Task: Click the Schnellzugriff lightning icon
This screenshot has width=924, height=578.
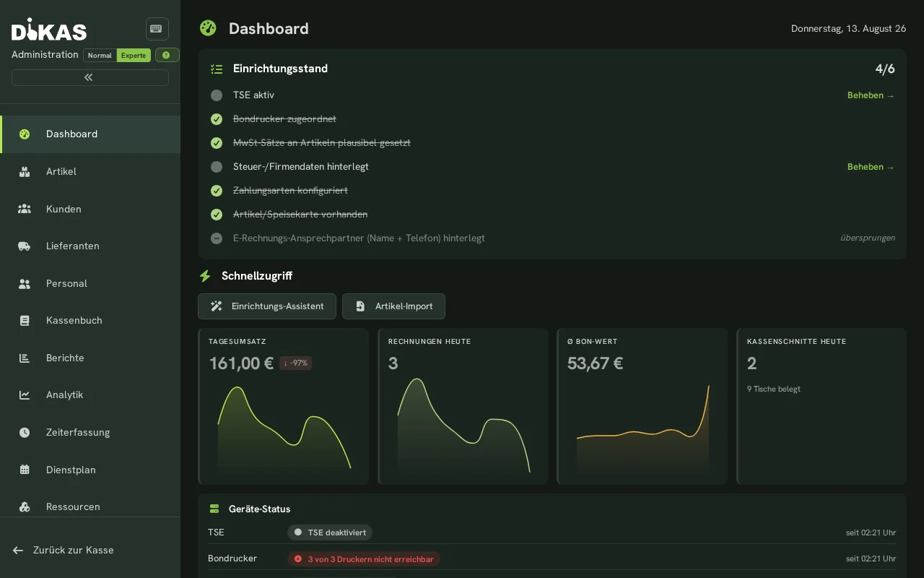Action: click(x=205, y=276)
